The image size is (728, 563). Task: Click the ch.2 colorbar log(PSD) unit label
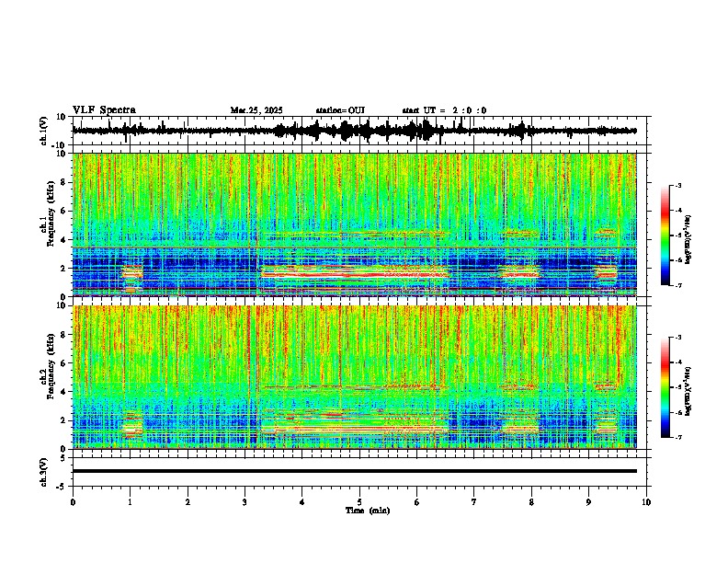[688, 391]
